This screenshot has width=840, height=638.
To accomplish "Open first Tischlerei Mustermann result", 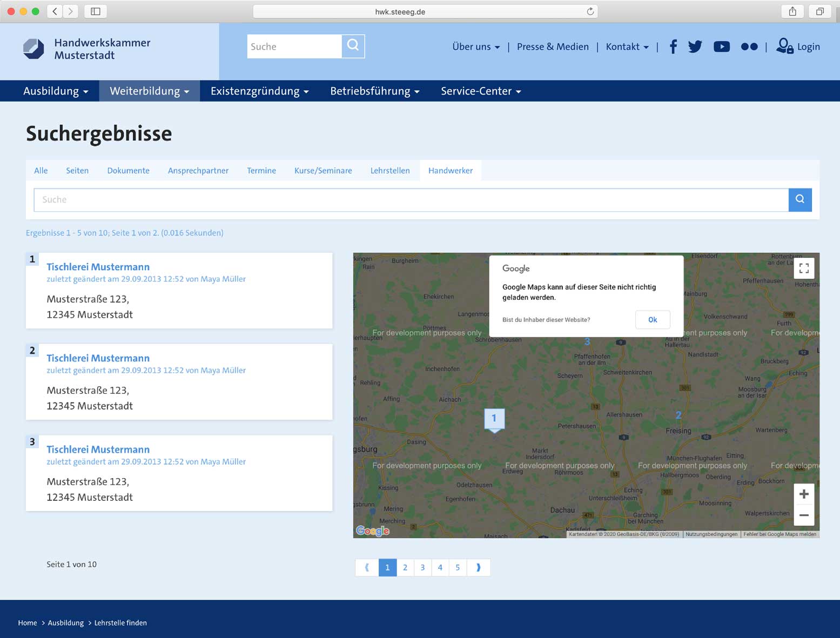I will pos(98,267).
